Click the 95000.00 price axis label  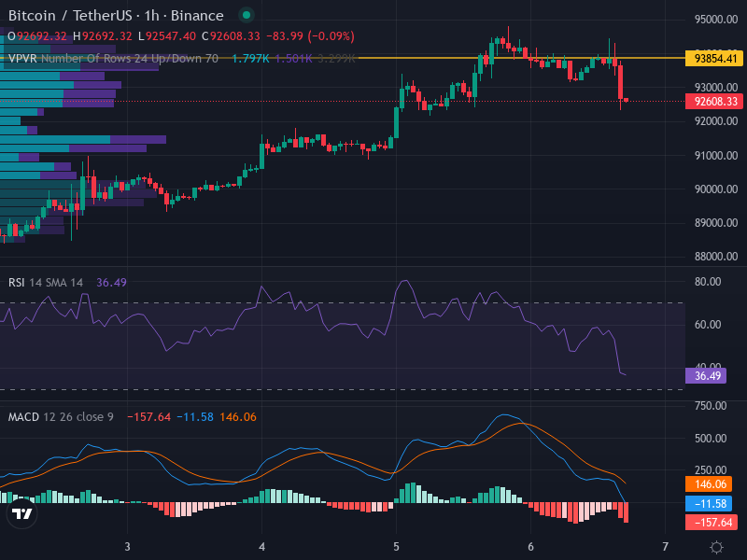click(715, 20)
